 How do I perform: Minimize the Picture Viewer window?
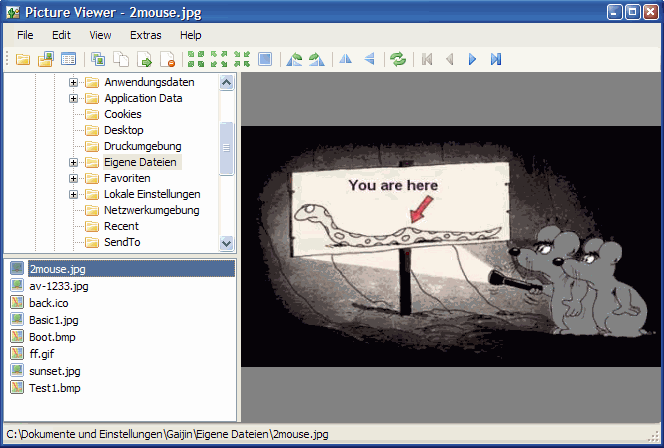(615, 12)
